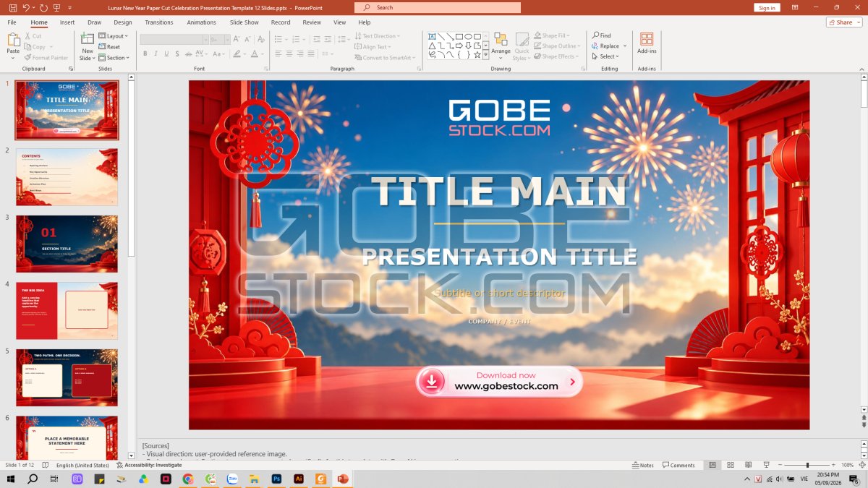Switch to the Animations tab

(201, 22)
